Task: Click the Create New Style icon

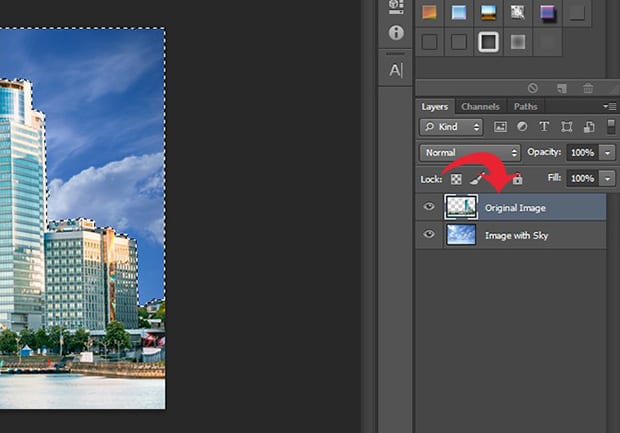Action: tap(561, 88)
